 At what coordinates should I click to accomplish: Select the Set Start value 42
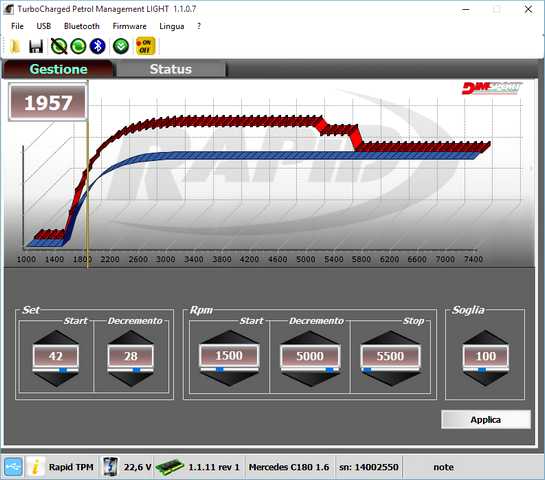[56, 356]
